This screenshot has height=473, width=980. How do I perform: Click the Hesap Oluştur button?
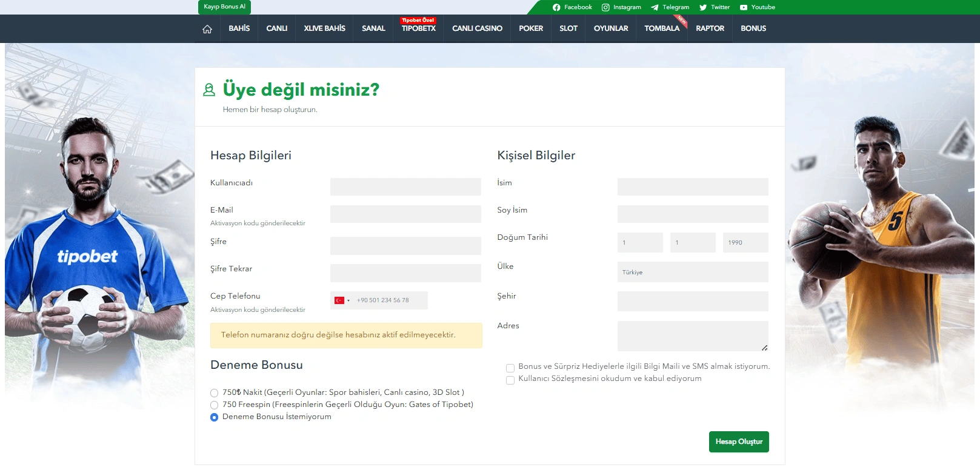pos(739,442)
